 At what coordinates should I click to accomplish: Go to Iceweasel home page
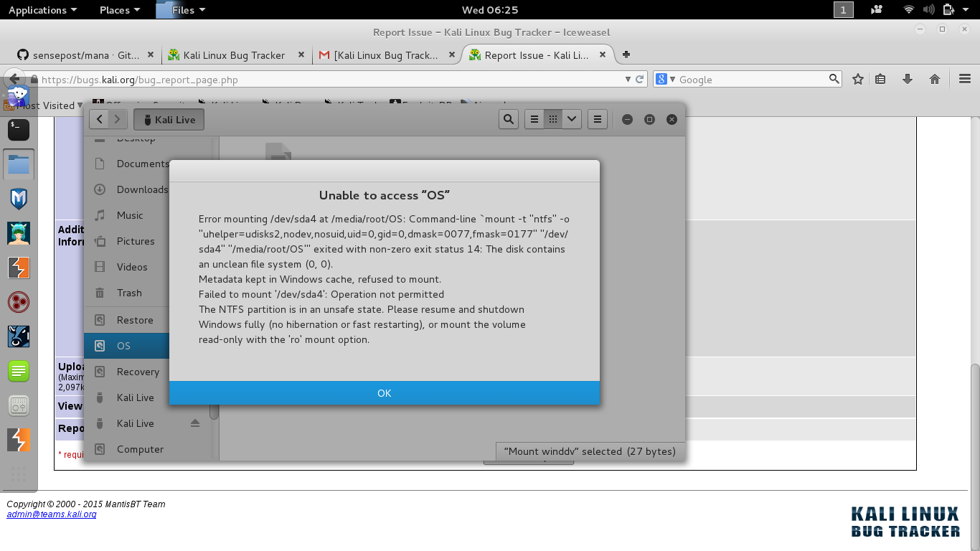click(934, 80)
